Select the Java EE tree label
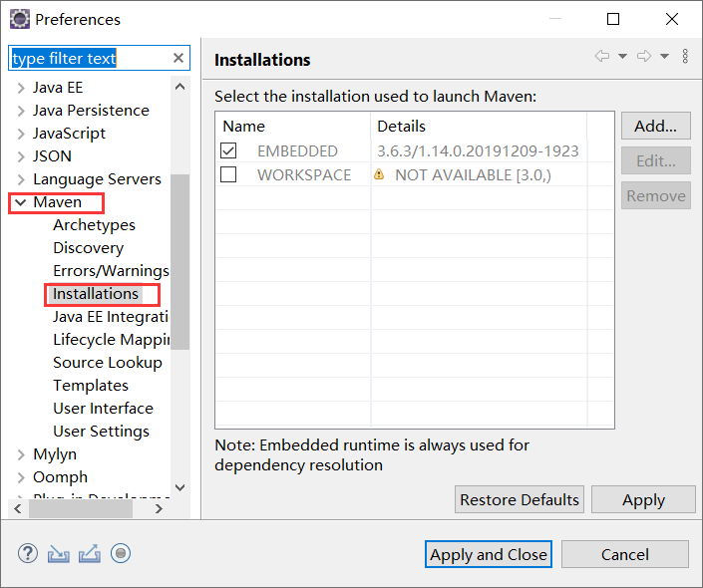Screen dimensions: 703x588 point(58,88)
